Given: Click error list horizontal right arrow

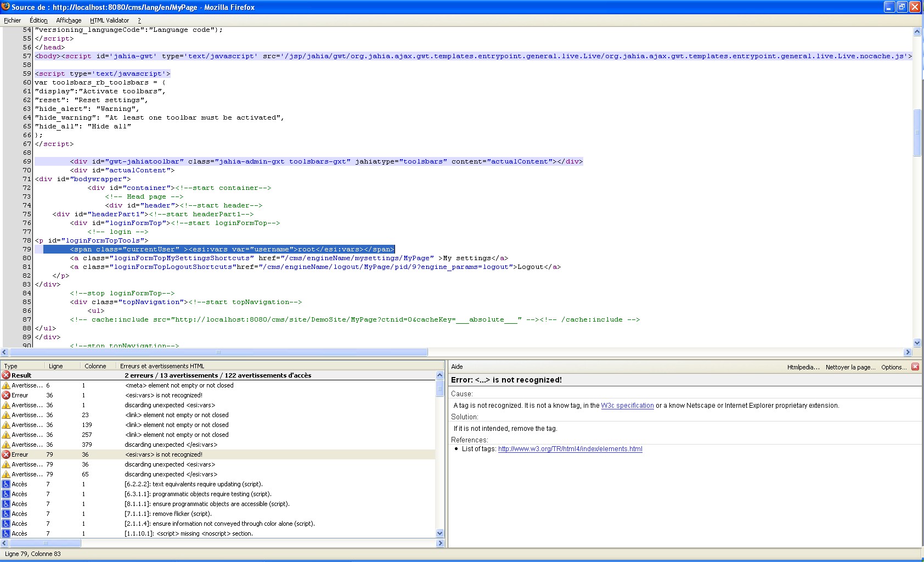Looking at the screenshot, I should [x=440, y=543].
